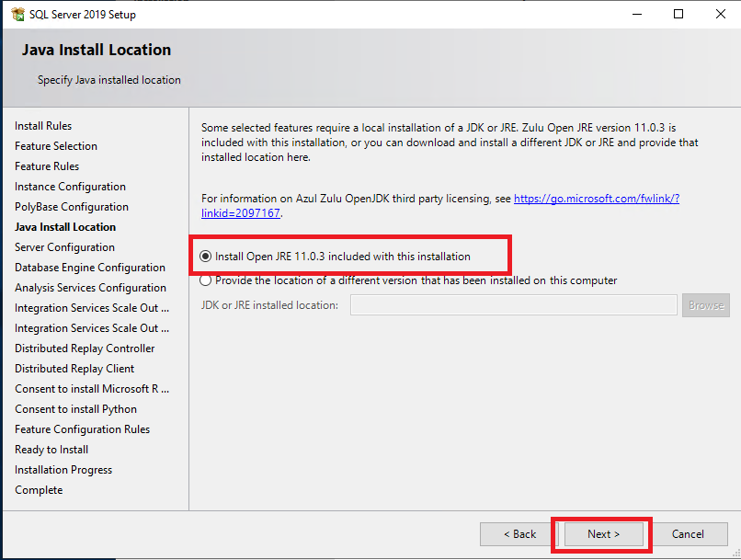
Task: Select PolyBase Configuration step in sidebar
Action: click(x=72, y=207)
